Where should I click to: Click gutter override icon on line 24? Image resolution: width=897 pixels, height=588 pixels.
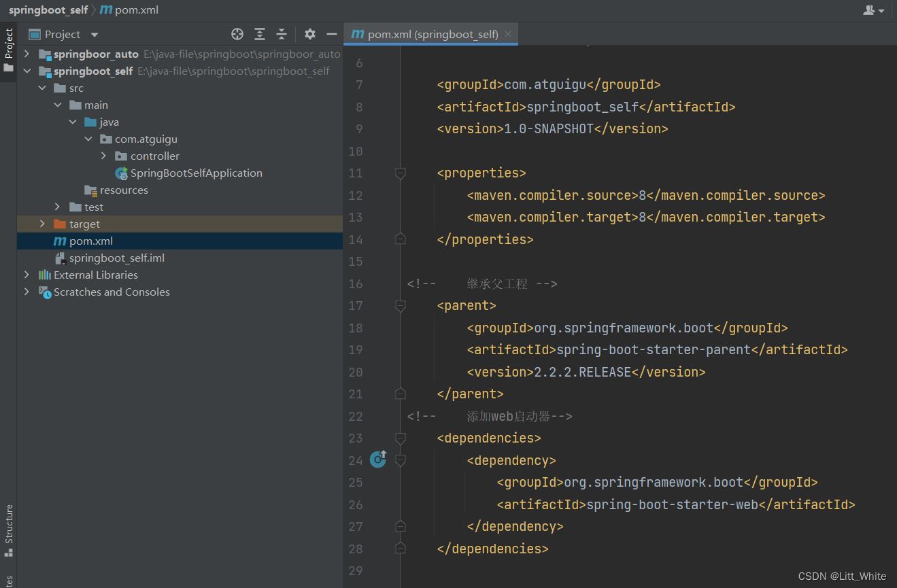click(x=378, y=460)
